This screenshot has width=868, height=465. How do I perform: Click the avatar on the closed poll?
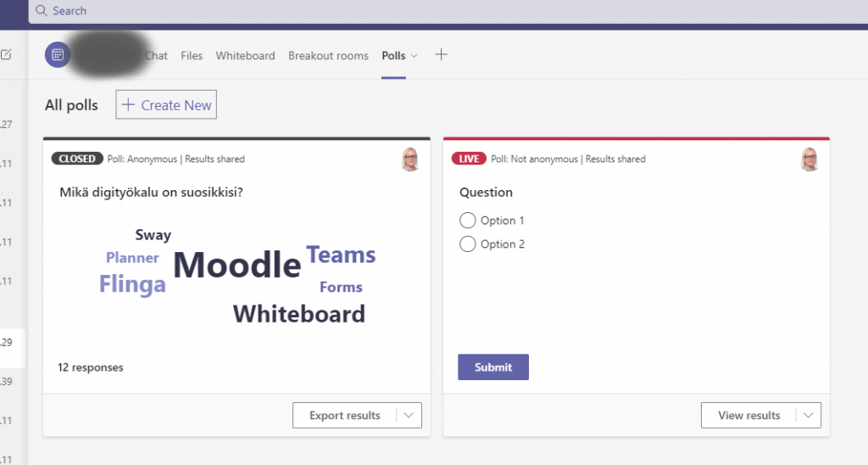click(410, 159)
